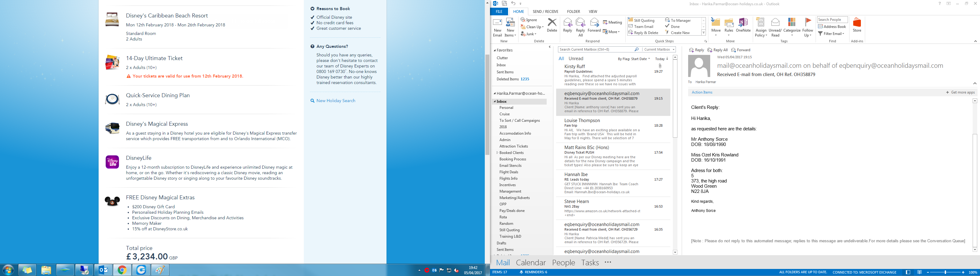Open the More respond options dropdown
Screen dimensions: 980x276
point(611,32)
